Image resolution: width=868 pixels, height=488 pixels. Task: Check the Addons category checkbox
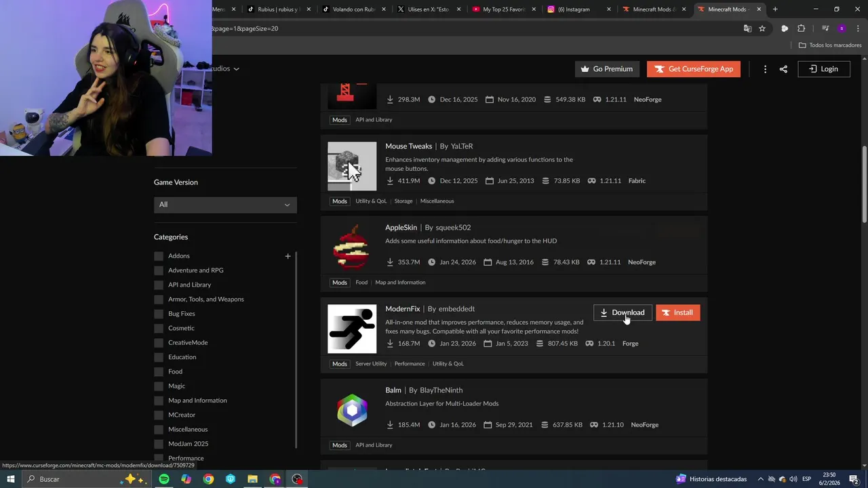159,256
